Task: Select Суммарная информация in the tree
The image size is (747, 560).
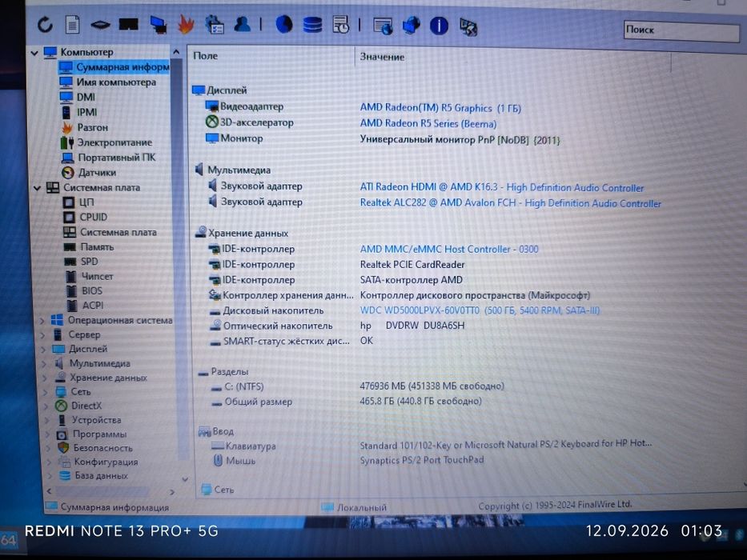Action: (122, 67)
